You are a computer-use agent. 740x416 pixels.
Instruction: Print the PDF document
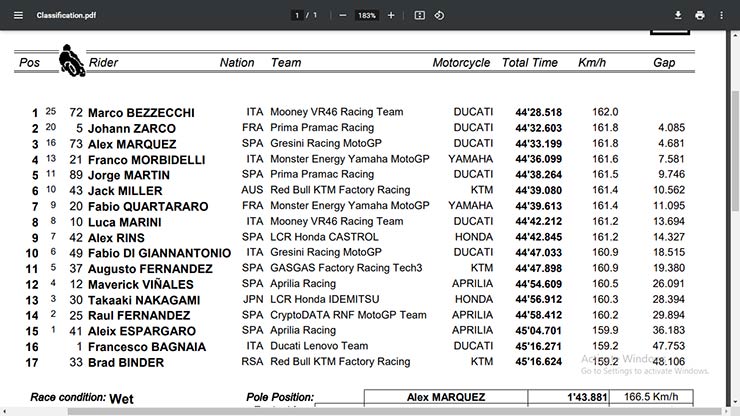tap(700, 16)
